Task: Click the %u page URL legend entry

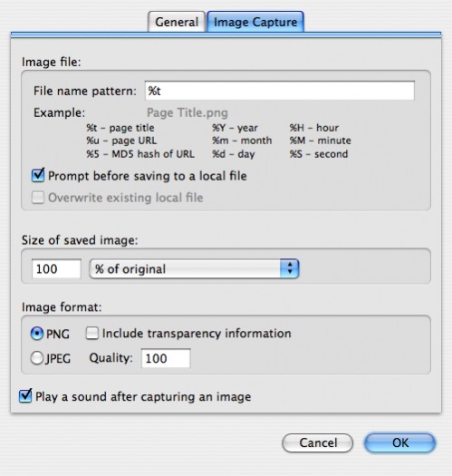Action: click(x=121, y=141)
